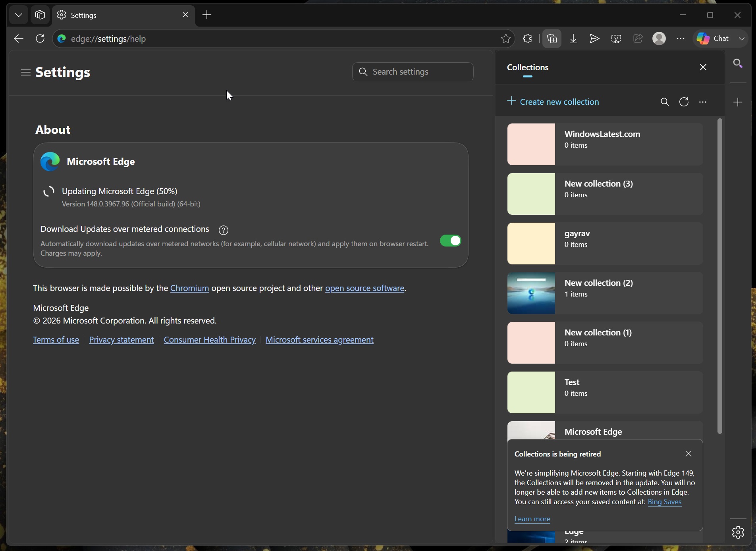Viewport: 756px width, 551px height.
Task: Open the tab actions menu icon
Action: coord(40,15)
